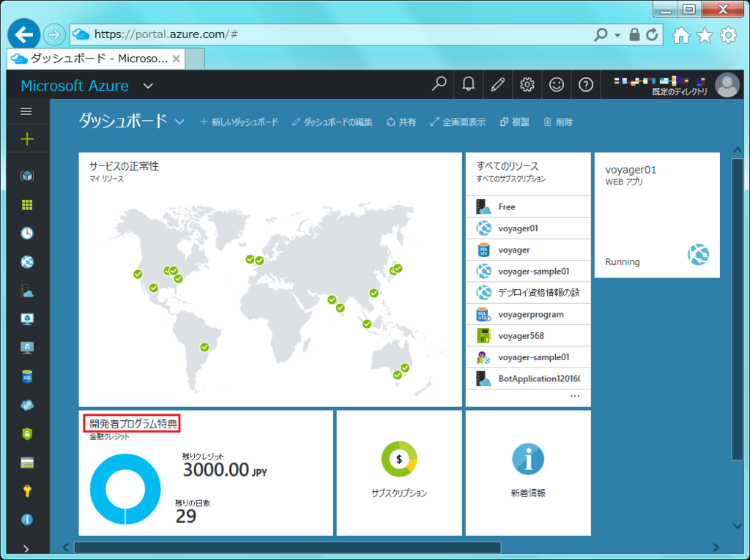Image resolution: width=750 pixels, height=560 pixels.
Task: Select the Free resource row
Action: [528, 206]
